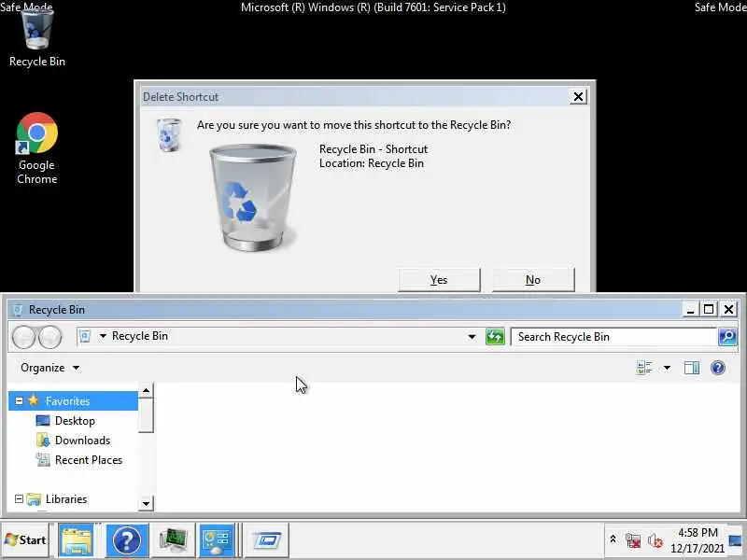Click the search magnifier button

tap(727, 337)
